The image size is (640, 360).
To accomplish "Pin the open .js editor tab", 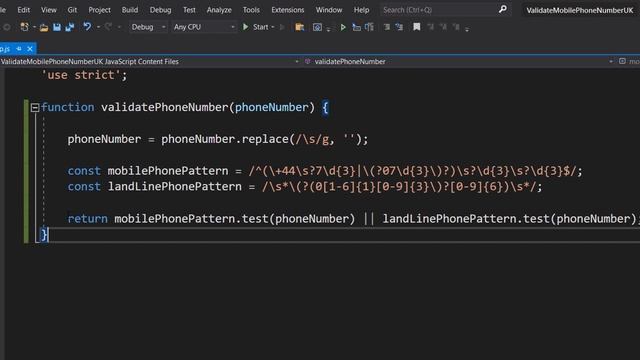I will pyautogui.click(x=19, y=49).
